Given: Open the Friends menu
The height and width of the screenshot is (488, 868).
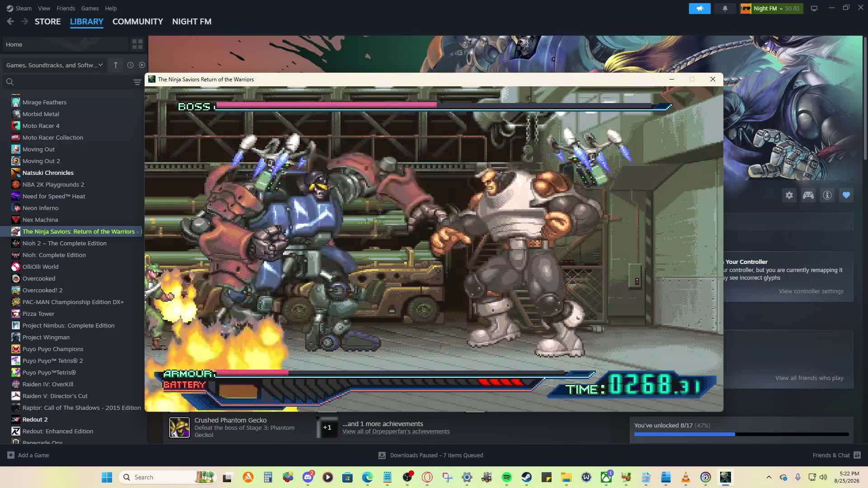Looking at the screenshot, I should pos(66,8).
